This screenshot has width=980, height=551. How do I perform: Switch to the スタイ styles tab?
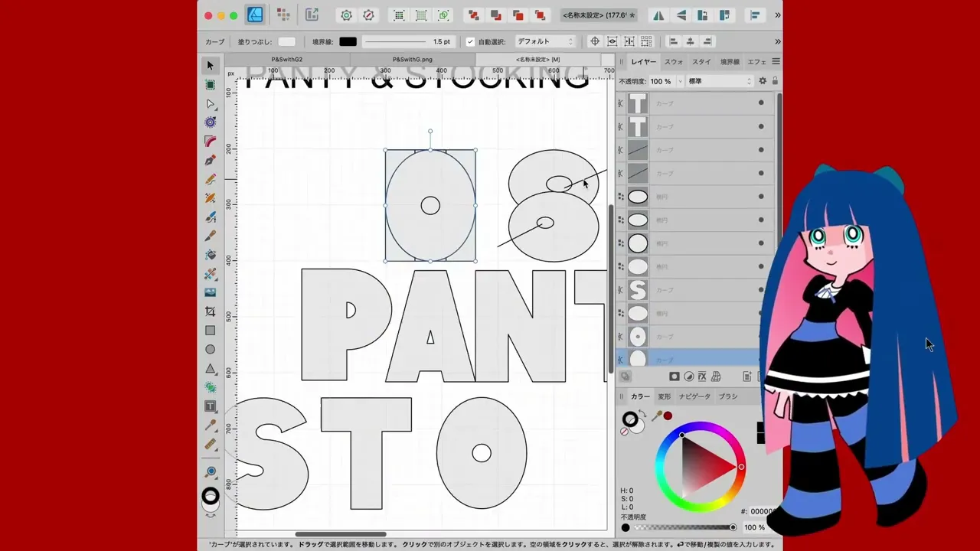click(x=701, y=61)
